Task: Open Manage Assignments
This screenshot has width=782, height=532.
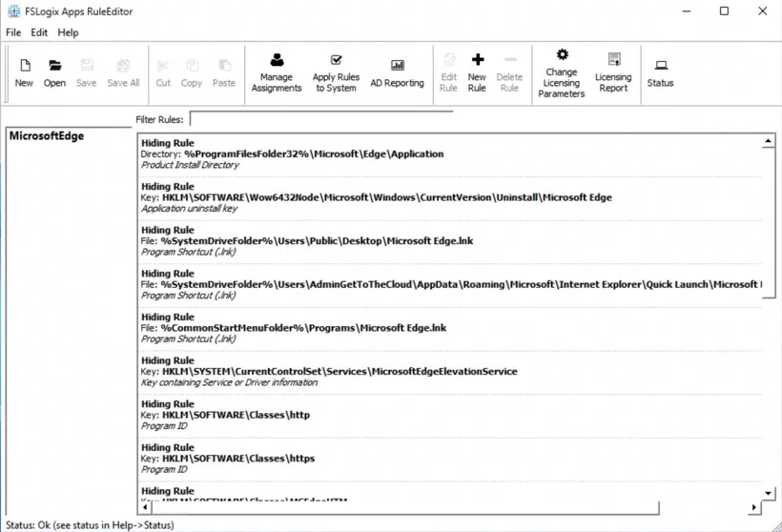Action: tap(277, 73)
